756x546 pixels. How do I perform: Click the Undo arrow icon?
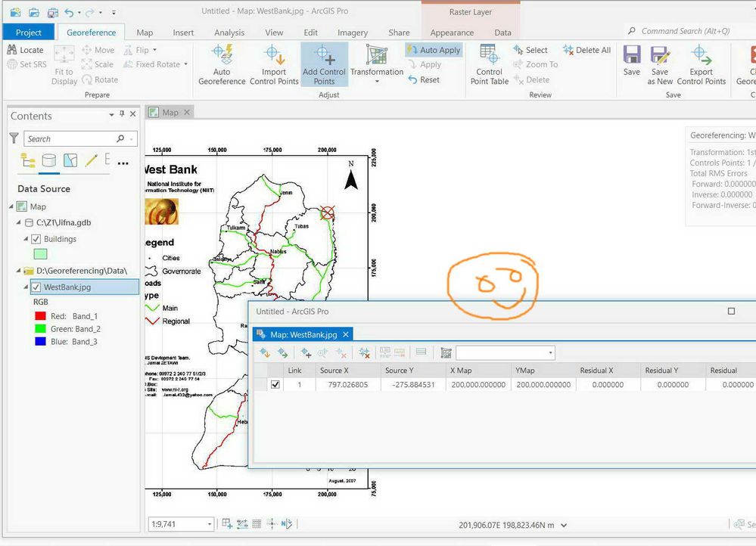pos(70,11)
